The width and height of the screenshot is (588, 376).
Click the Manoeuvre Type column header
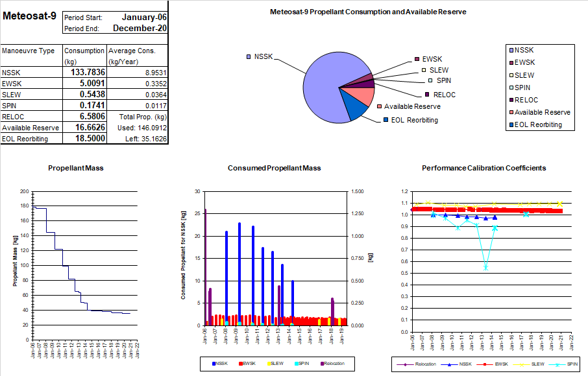[28, 51]
